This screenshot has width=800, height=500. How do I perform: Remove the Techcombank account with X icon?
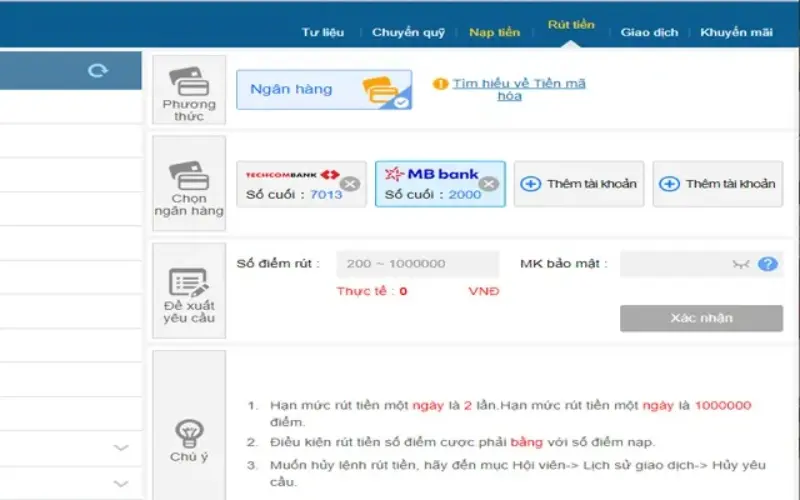350,184
